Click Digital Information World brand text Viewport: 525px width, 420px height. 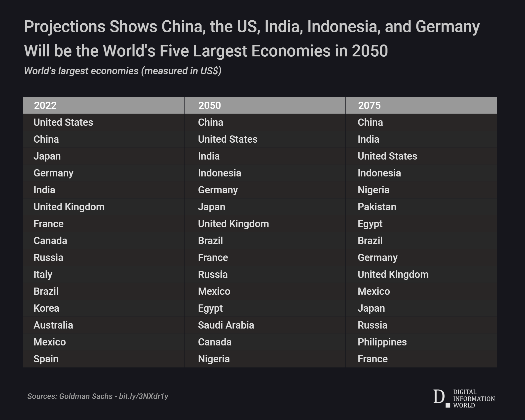[474, 399]
